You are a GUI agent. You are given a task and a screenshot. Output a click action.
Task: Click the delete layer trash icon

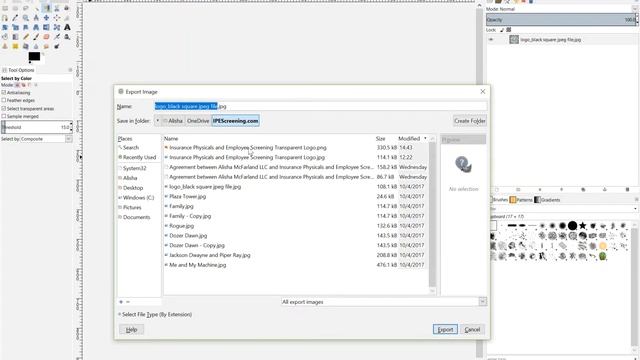coord(627,189)
